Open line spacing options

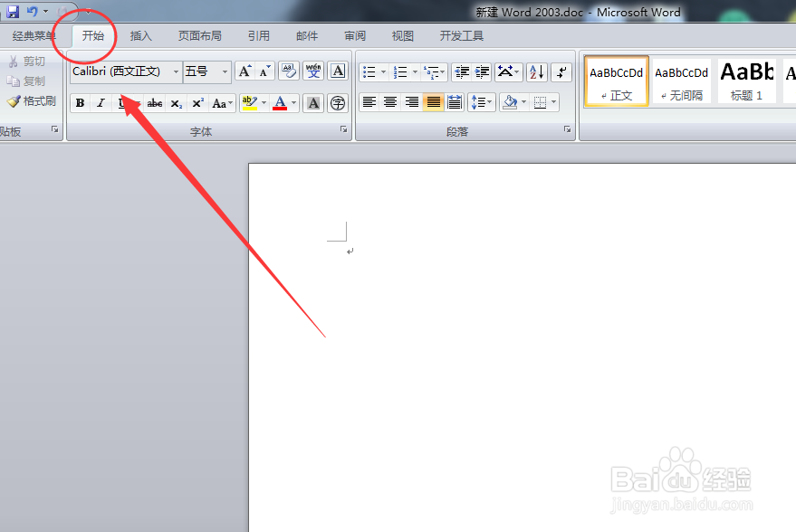click(x=481, y=103)
